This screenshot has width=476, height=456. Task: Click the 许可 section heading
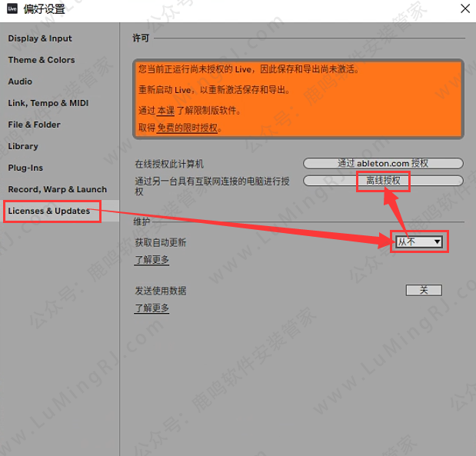pos(141,38)
